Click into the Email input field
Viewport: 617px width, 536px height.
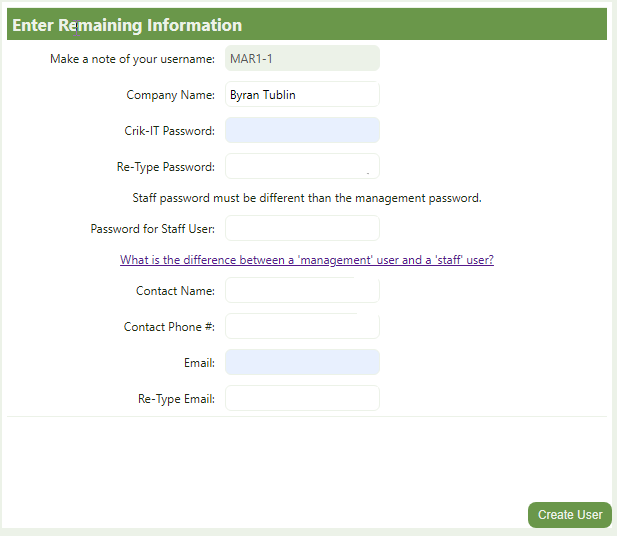point(302,363)
